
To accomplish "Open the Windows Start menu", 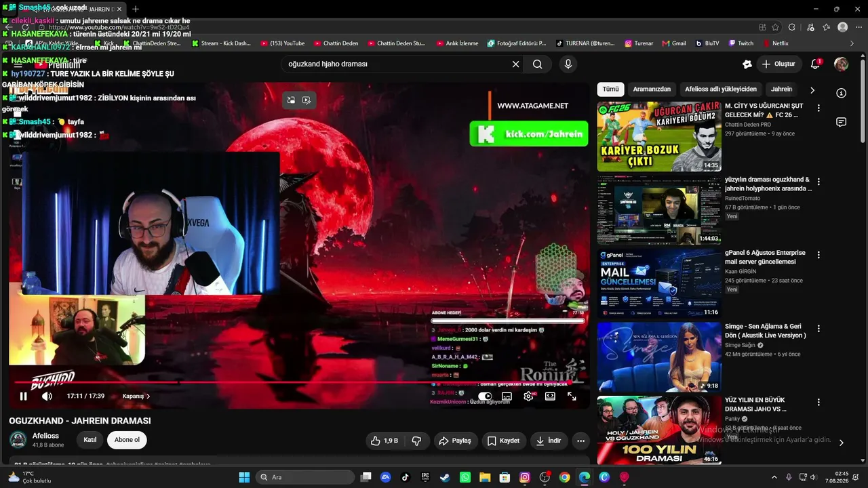I will click(244, 477).
